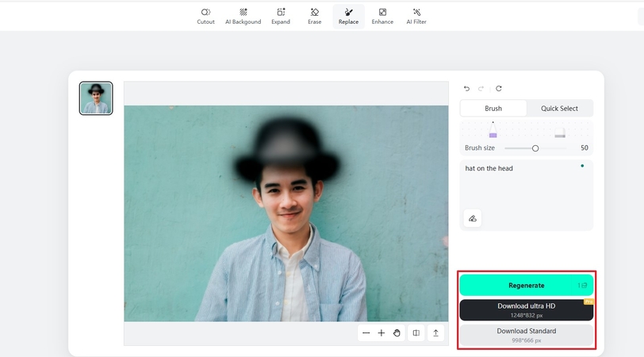Open the AI Background tool
This screenshot has width=644, height=357.
coord(243,17)
